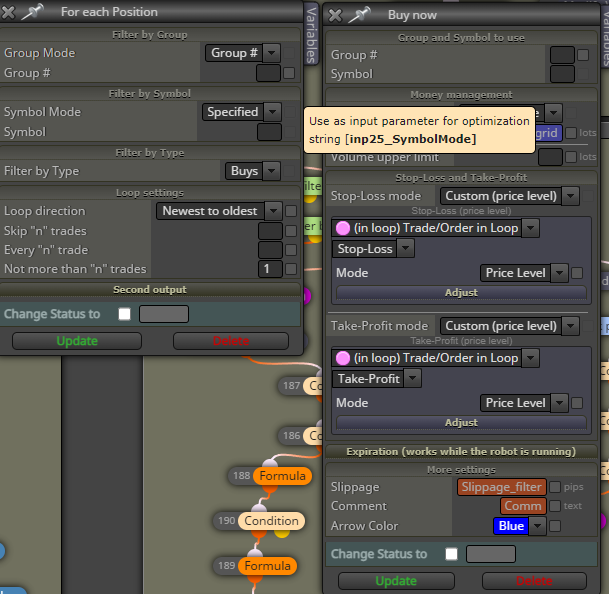Image resolution: width=609 pixels, height=594 pixels.
Task: Click Delete in For each Position panel
Action: pyautogui.click(x=231, y=341)
